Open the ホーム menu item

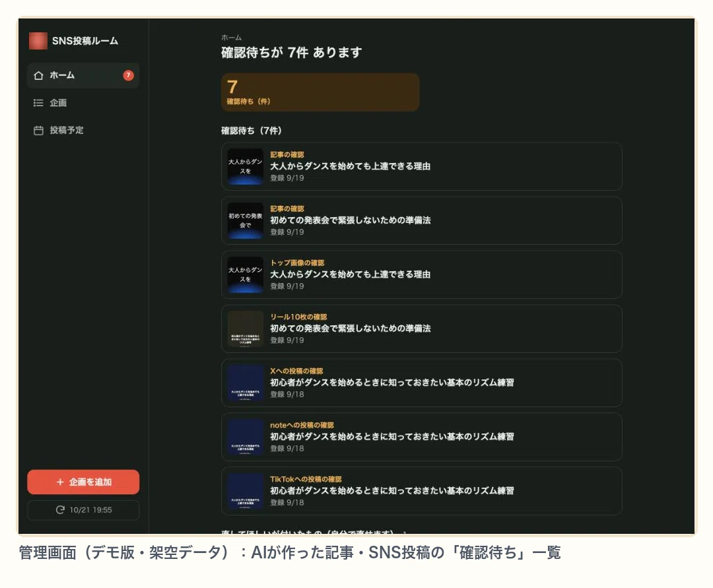(83, 75)
